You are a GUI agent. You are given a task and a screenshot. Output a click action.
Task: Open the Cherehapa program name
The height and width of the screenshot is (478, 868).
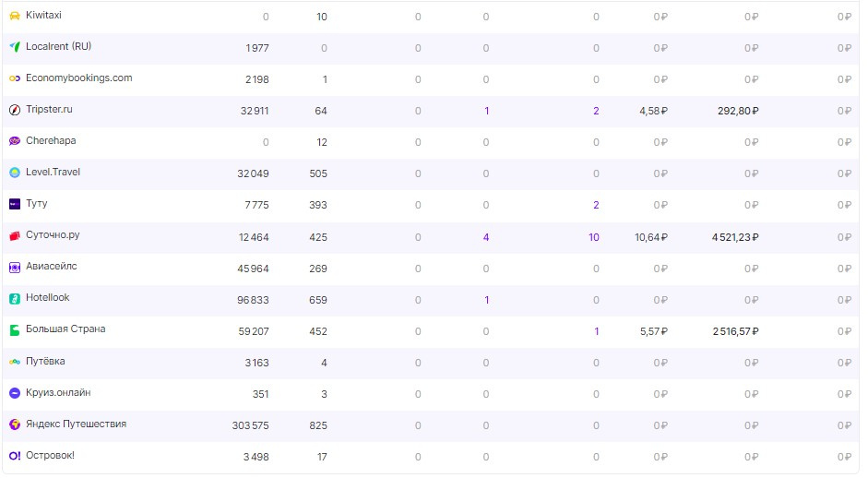pyautogui.click(x=51, y=140)
